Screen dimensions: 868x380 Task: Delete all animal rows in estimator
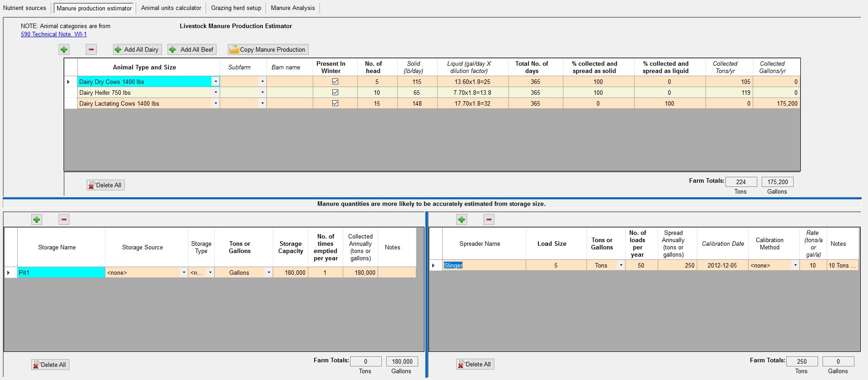105,185
